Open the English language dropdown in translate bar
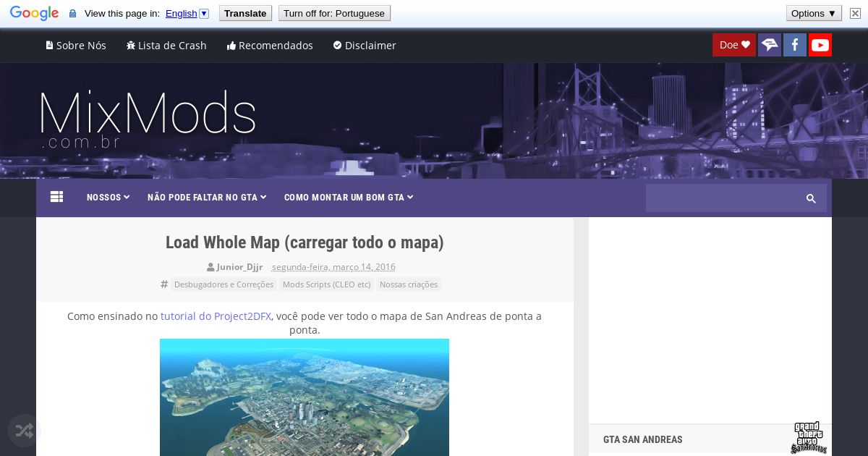The width and height of the screenshot is (868, 456). pos(187,13)
